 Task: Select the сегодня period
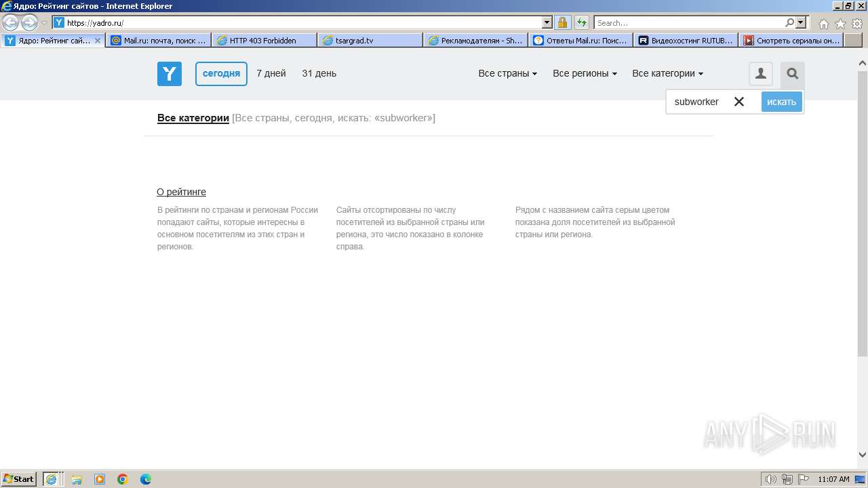(x=221, y=74)
